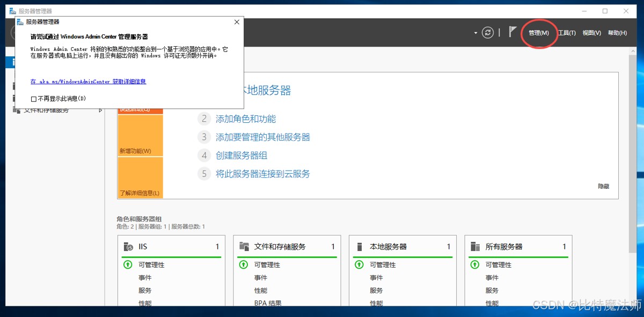Click 事件 in 本地服务器 tile
The height and width of the screenshot is (317, 644).
376,278
